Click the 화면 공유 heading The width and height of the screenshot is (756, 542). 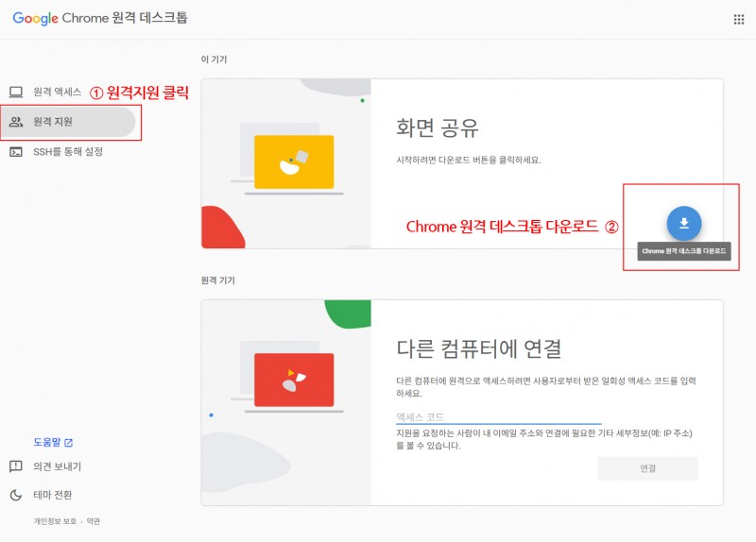click(x=438, y=127)
